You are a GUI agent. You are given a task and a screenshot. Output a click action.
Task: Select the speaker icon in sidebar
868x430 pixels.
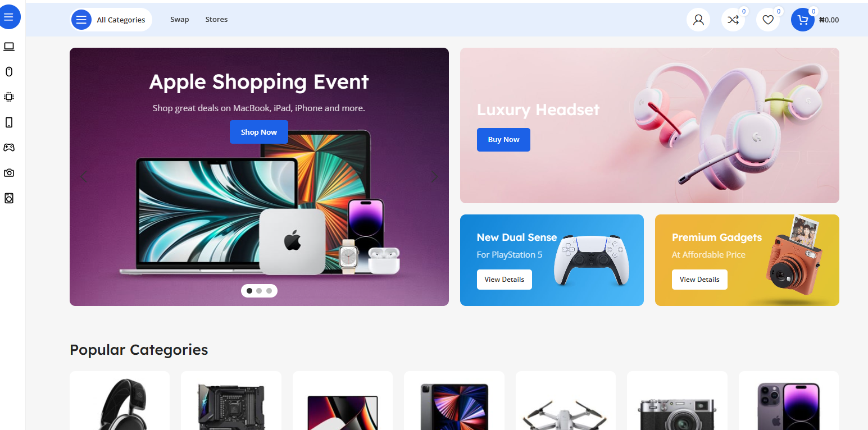point(9,198)
